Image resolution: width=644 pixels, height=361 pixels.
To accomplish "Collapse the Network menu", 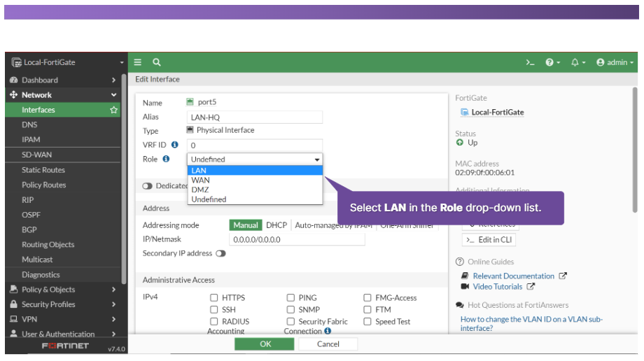I will (x=114, y=95).
